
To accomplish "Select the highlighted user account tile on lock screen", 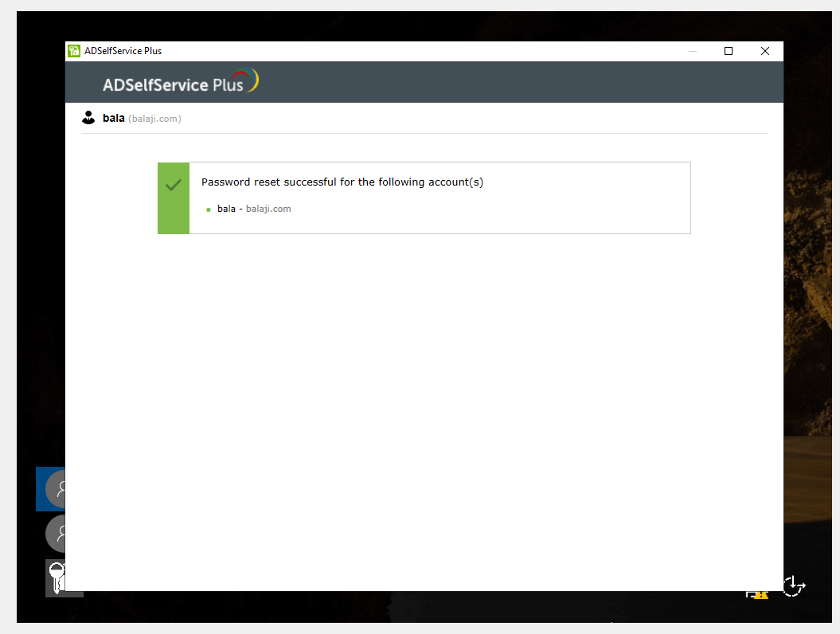I will click(50, 489).
